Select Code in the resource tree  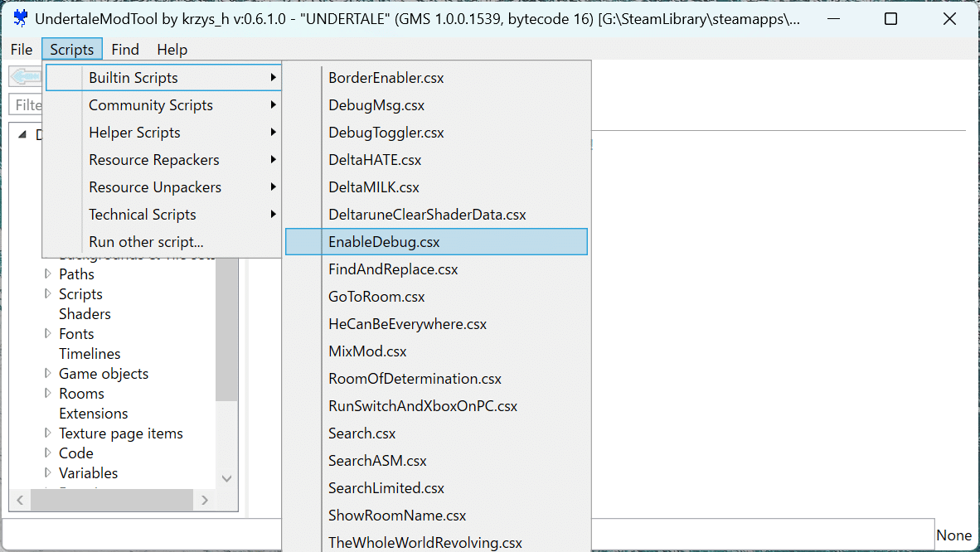(75, 453)
